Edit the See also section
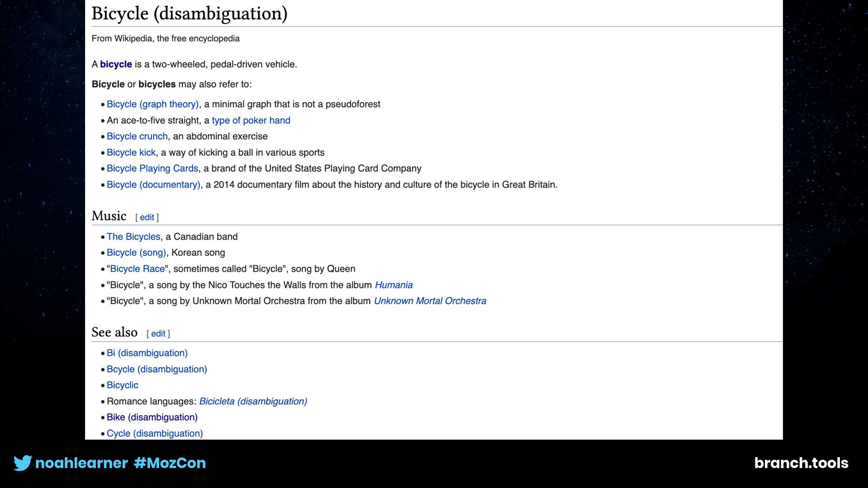868x488 pixels. (x=158, y=333)
